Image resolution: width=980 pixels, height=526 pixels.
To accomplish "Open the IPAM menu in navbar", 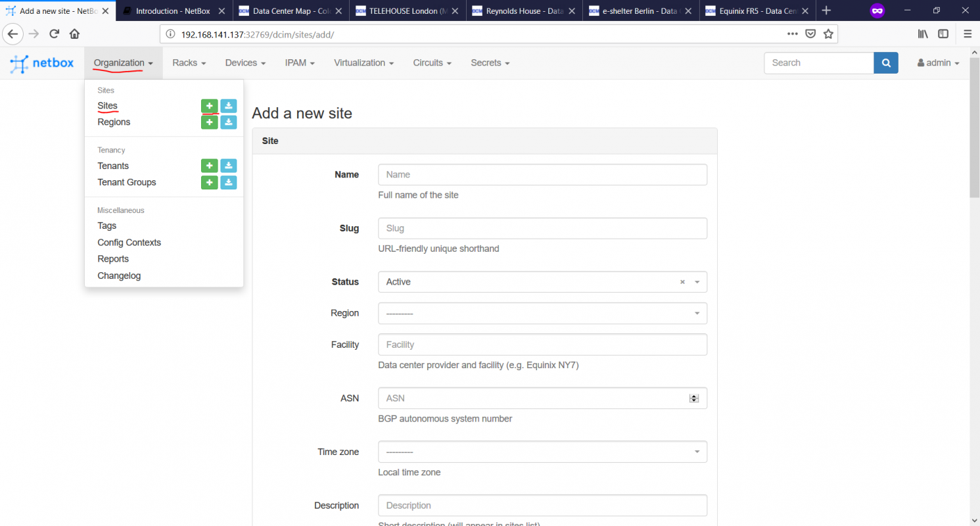I will (300, 63).
